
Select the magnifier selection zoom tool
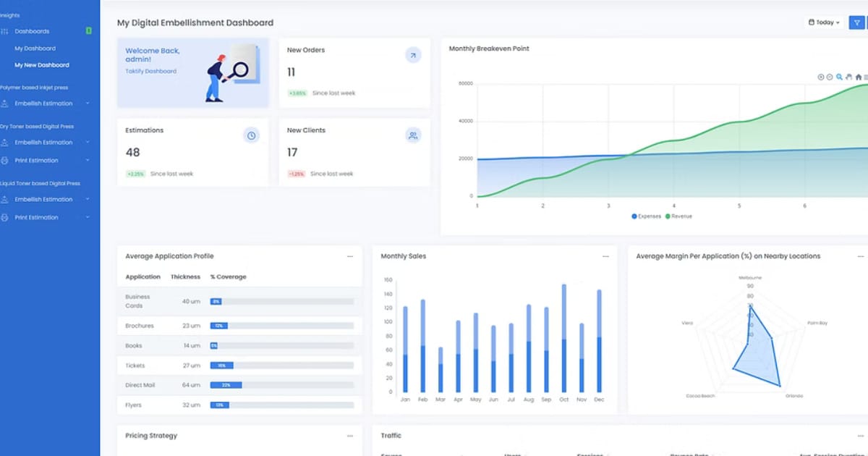pos(840,77)
